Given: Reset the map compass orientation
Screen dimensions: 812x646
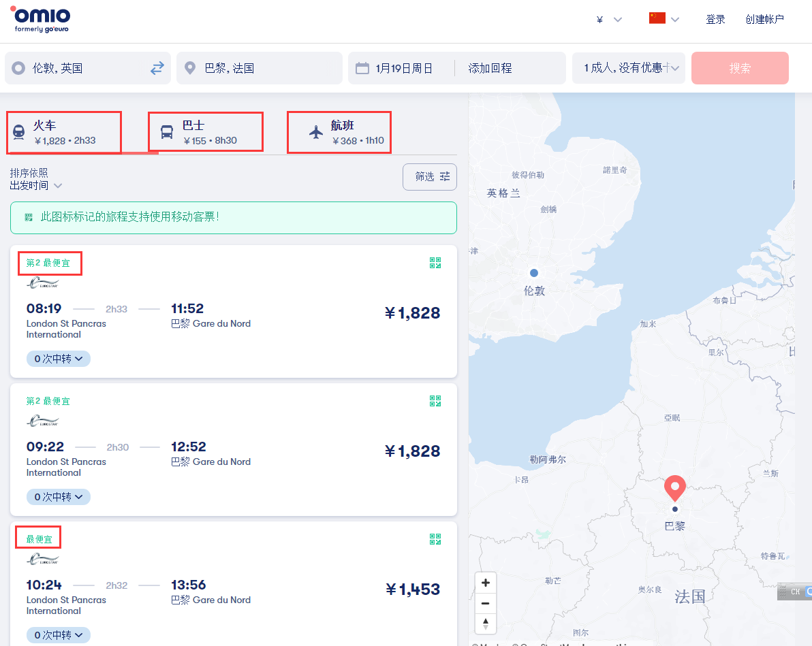Looking at the screenshot, I should [x=485, y=623].
